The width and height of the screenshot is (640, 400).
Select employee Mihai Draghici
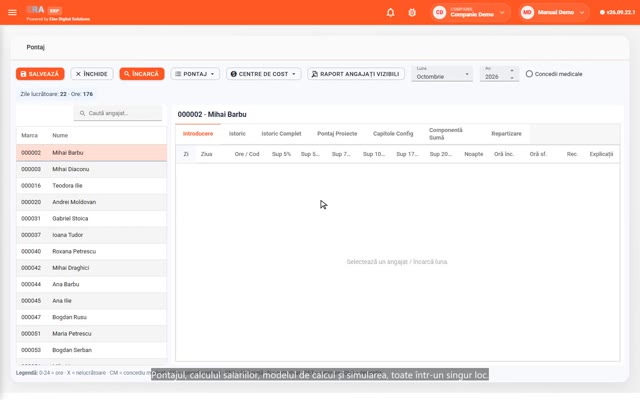point(91,268)
